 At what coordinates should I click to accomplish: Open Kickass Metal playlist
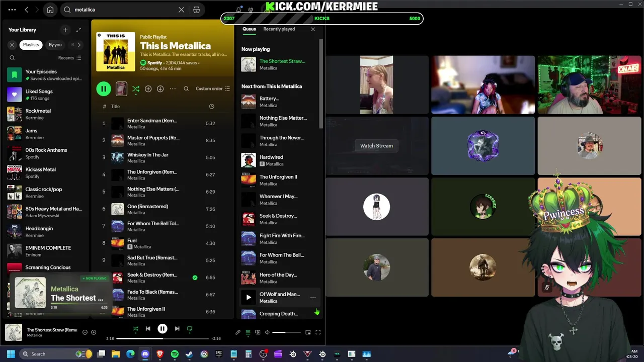45,173
